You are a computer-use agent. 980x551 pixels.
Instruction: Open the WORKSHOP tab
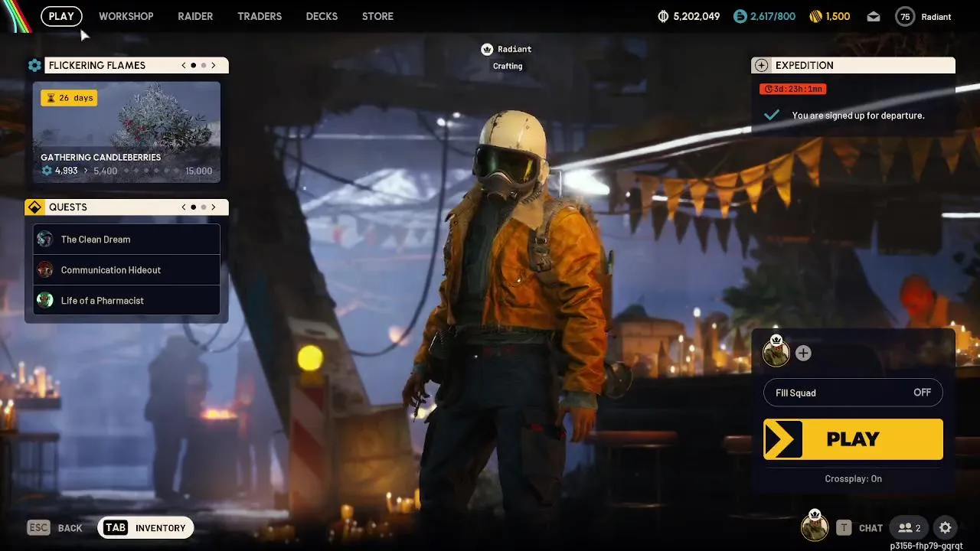click(126, 16)
